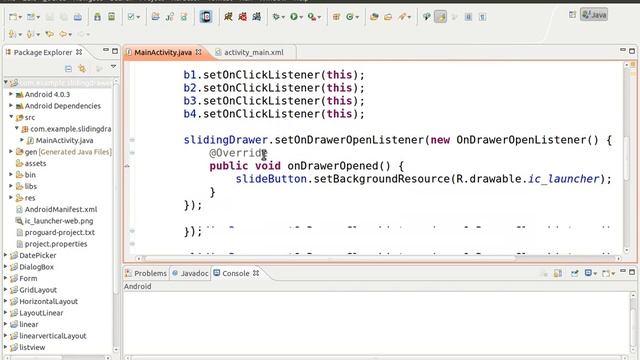Click the Open Type icon
640x360 pixels.
point(374,17)
